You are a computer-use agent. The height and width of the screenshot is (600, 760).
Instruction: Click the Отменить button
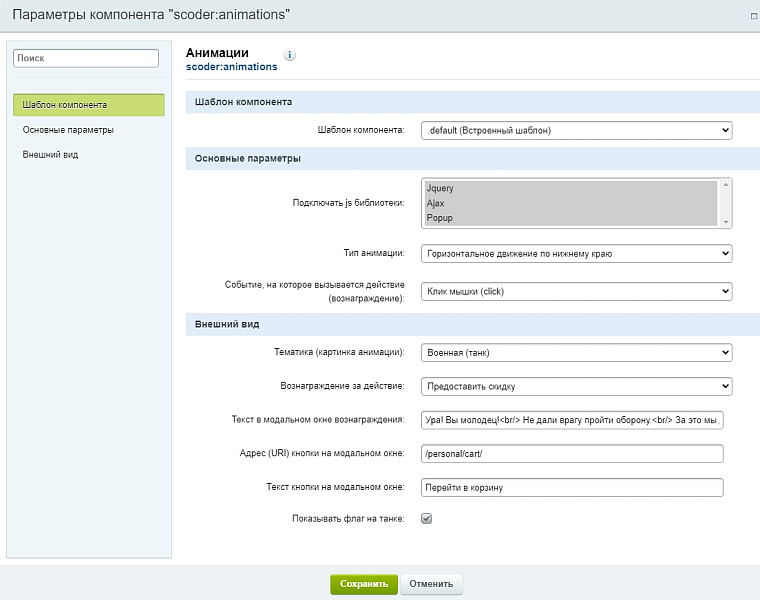[x=431, y=584]
